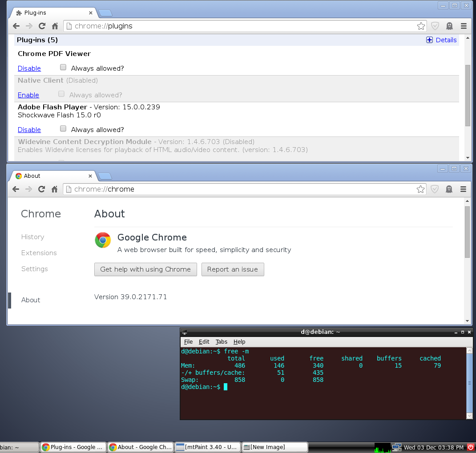The height and width of the screenshot is (453, 476).
Task: Switch to Plug-ins - Google taskbar entry
Action: pyautogui.click(x=73, y=447)
